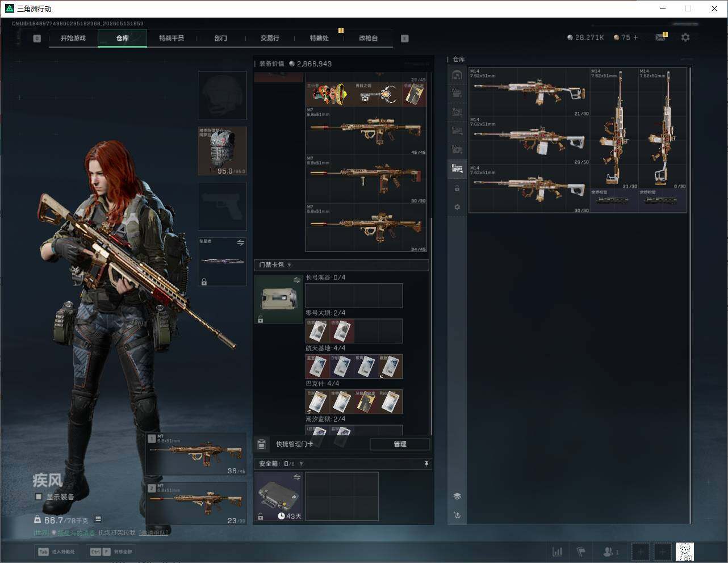Viewport: 728px width, 563px height.
Task: Show help for 门禁卡包 question mark
Action: [x=290, y=265]
